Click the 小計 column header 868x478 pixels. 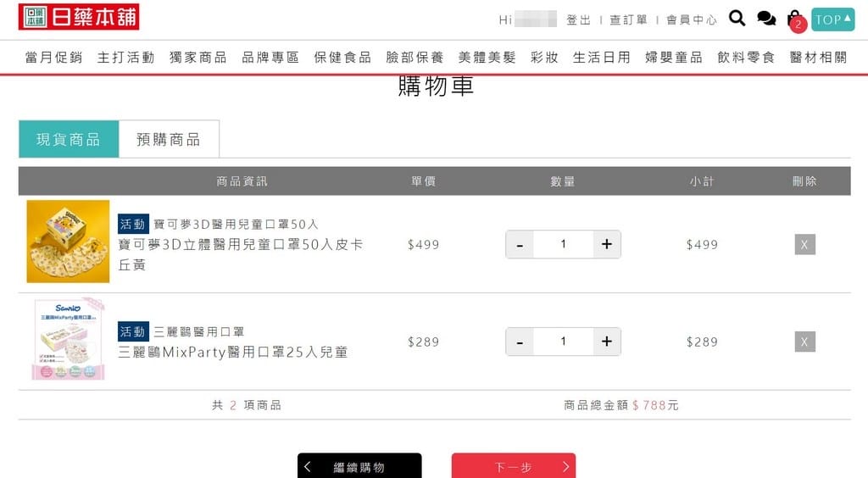tap(702, 181)
